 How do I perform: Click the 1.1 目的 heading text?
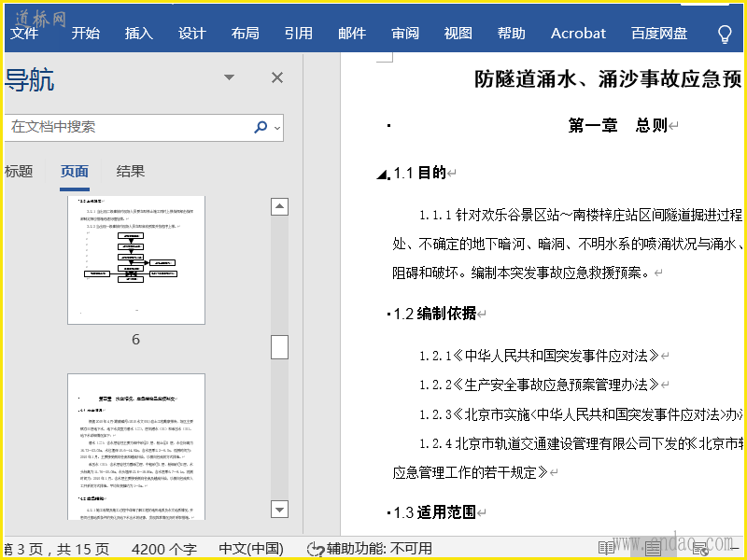tap(419, 173)
